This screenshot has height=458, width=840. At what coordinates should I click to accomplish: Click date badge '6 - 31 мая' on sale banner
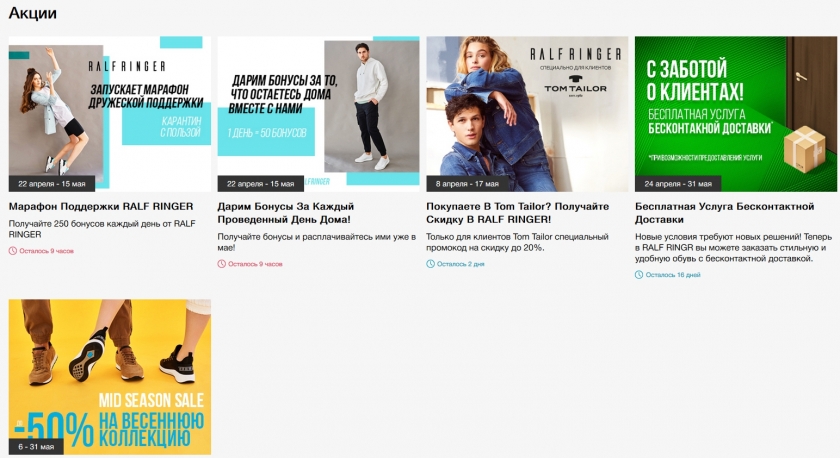36,446
